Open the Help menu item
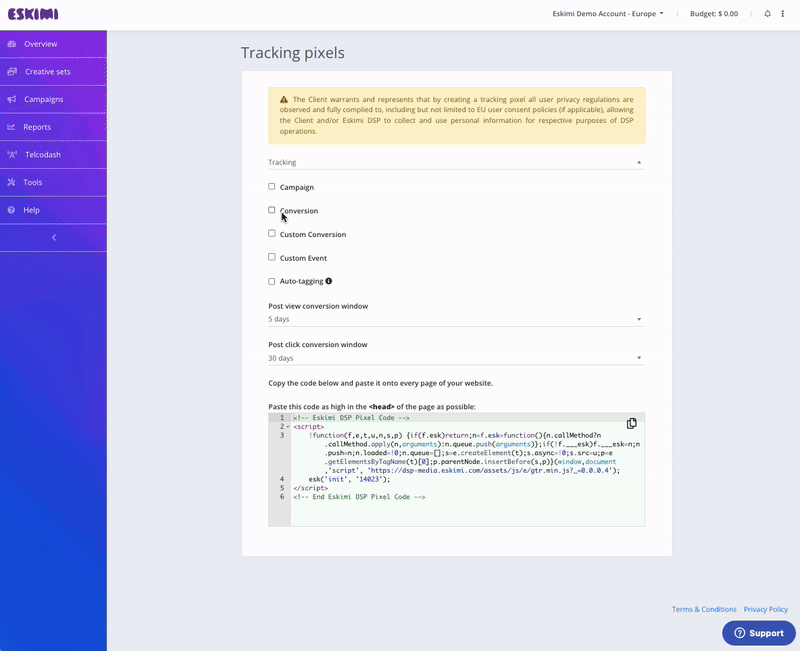Screen dimensions: 800x651 [x=53, y=210]
